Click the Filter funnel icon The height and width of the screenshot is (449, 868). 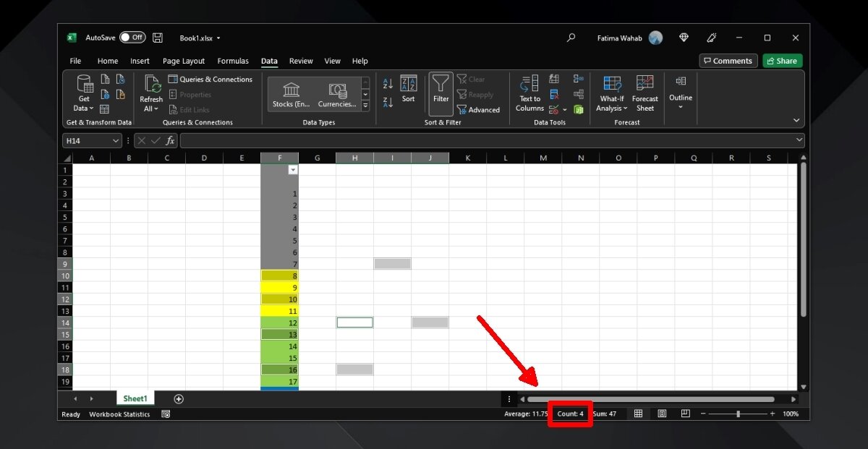[x=441, y=87]
